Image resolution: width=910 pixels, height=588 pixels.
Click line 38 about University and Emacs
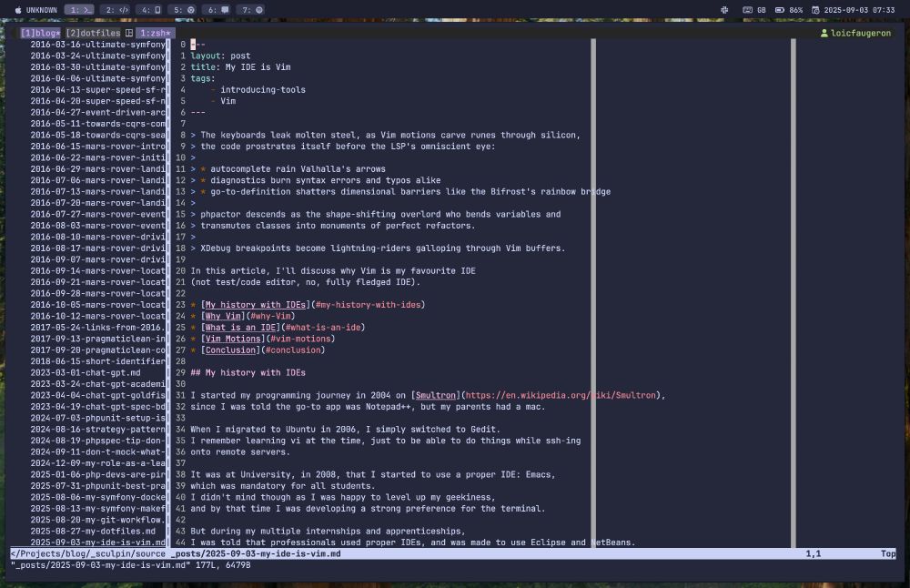click(x=372, y=474)
